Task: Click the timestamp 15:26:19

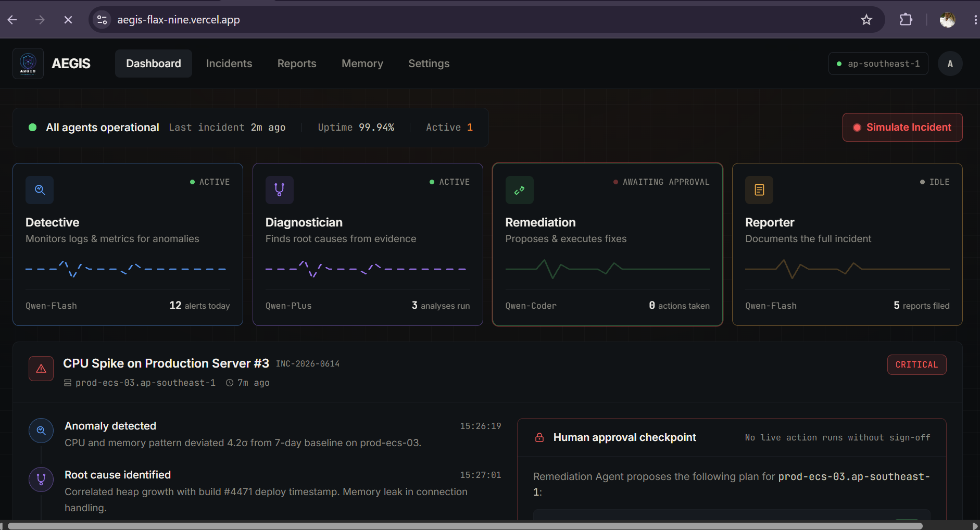Action: click(x=481, y=426)
